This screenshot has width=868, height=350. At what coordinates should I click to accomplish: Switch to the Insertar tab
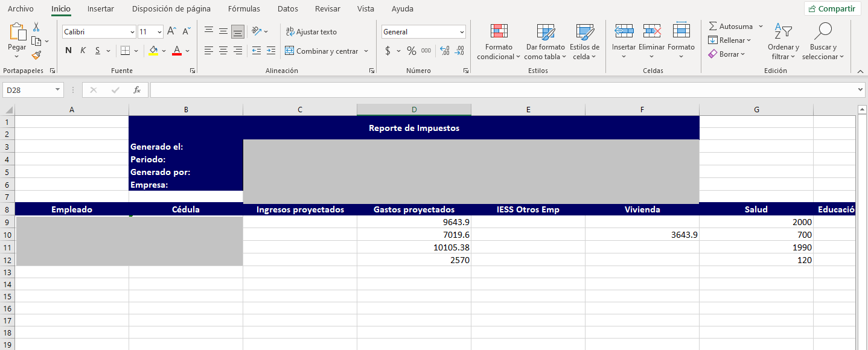coord(101,9)
